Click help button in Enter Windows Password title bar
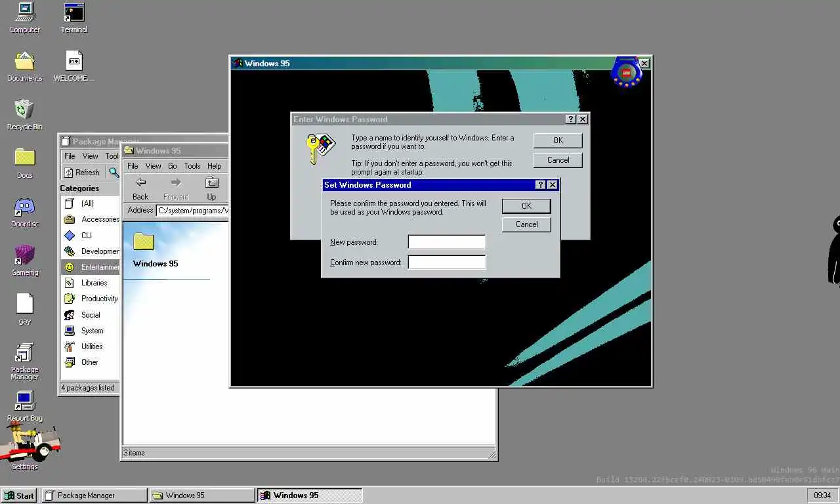 [x=571, y=119]
